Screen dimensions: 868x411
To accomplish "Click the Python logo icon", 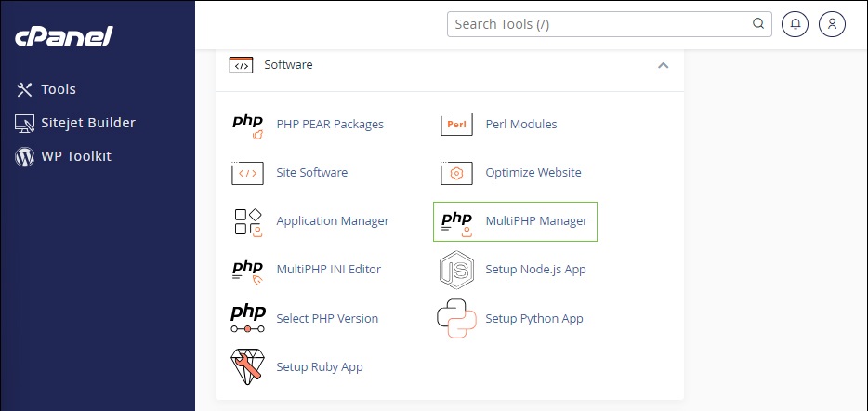I will [456, 319].
